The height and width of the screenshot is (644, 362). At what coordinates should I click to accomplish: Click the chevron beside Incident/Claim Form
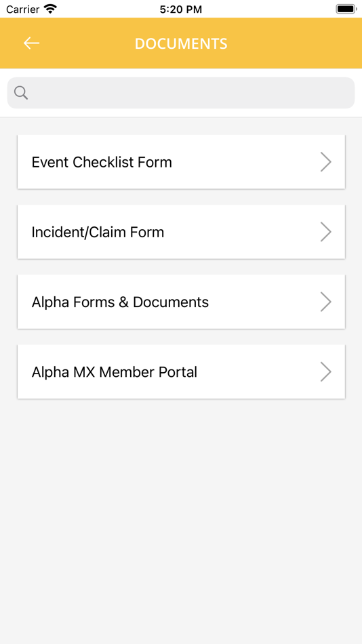point(326,232)
